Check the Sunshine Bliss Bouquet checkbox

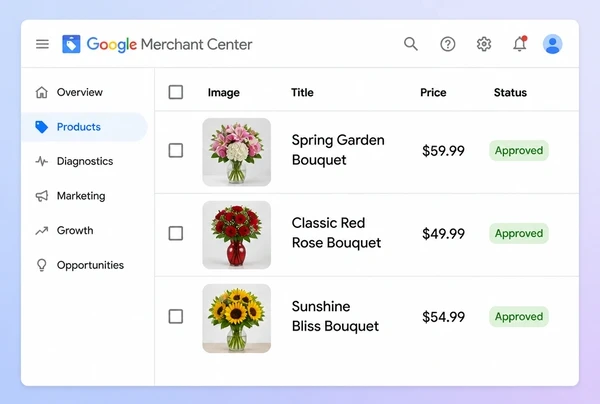(176, 316)
